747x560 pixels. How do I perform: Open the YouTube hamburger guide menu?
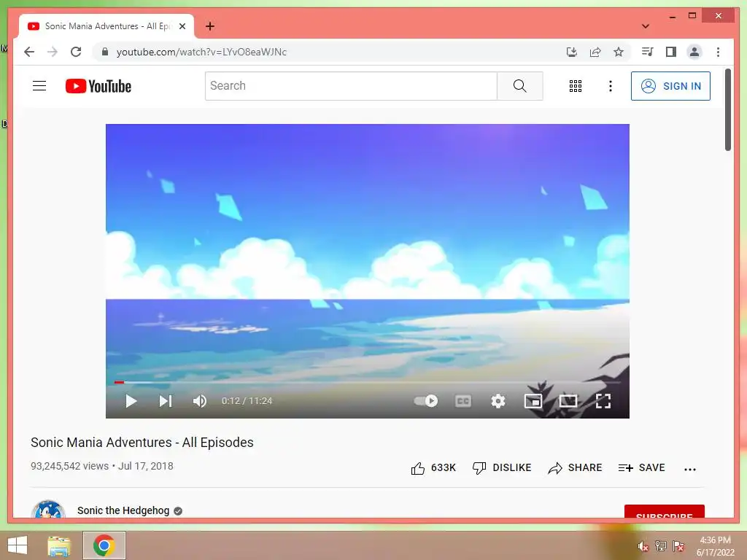39,86
